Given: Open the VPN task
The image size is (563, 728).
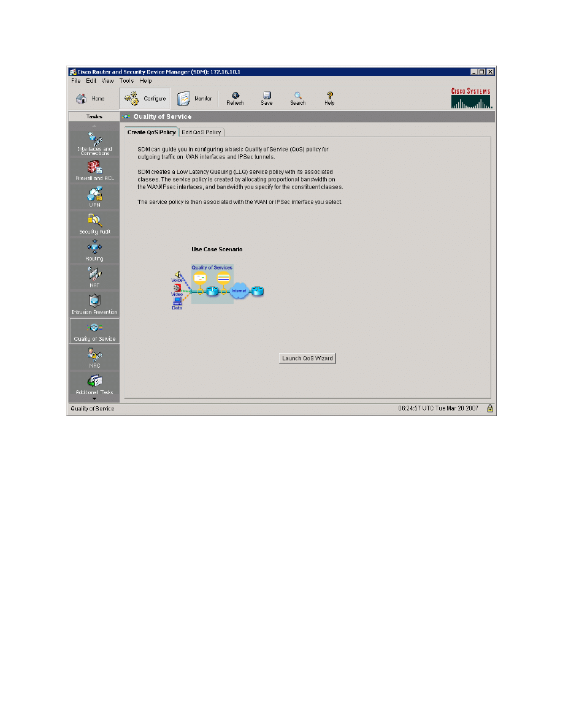Looking at the screenshot, I should coord(94,197).
